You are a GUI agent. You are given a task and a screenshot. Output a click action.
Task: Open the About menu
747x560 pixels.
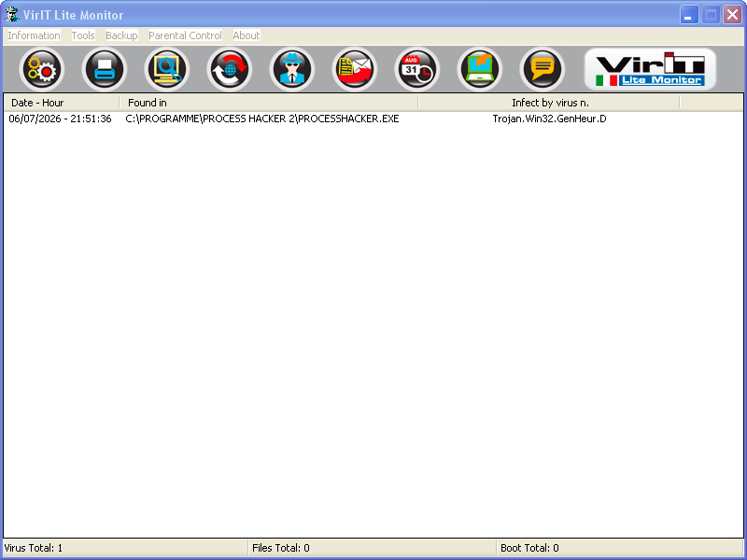click(x=247, y=35)
